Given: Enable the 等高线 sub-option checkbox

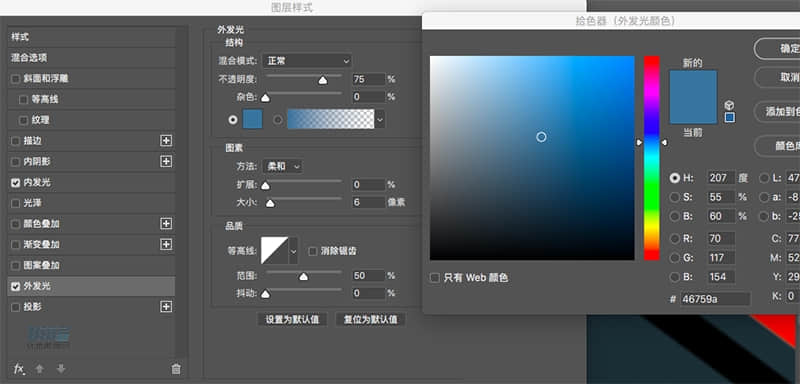Looking at the screenshot, I should click(x=23, y=99).
